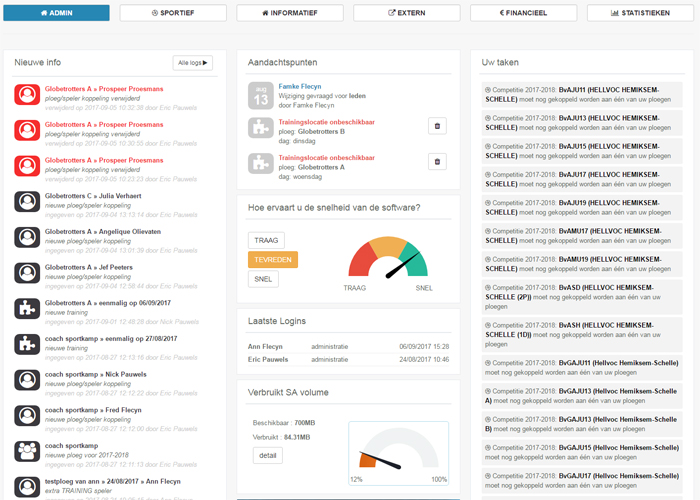
Task: Open task BvAJU13 (HELLVOC HEMIKSEM-SCHELLE)
Action: [x=582, y=123]
